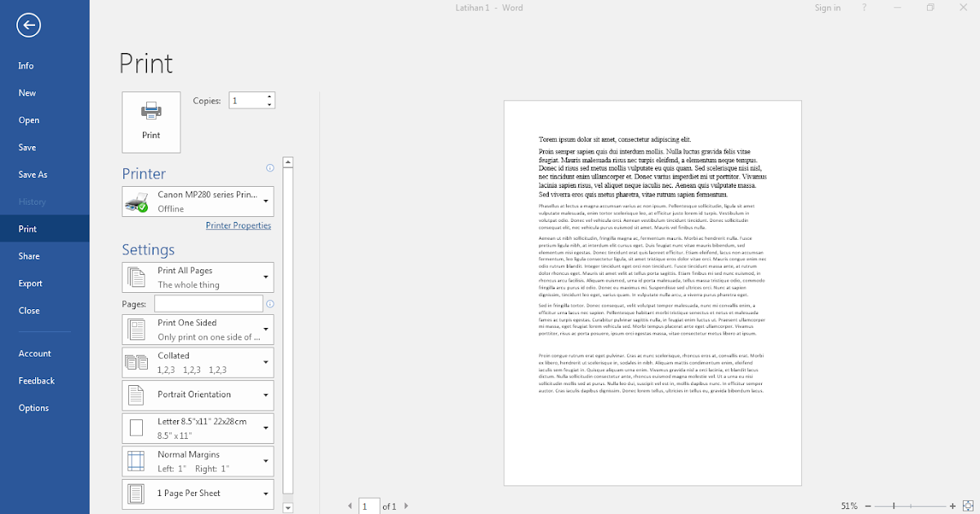This screenshot has width=980, height=514.
Task: Click the printer icon next to Canon MP280
Action: 137,201
